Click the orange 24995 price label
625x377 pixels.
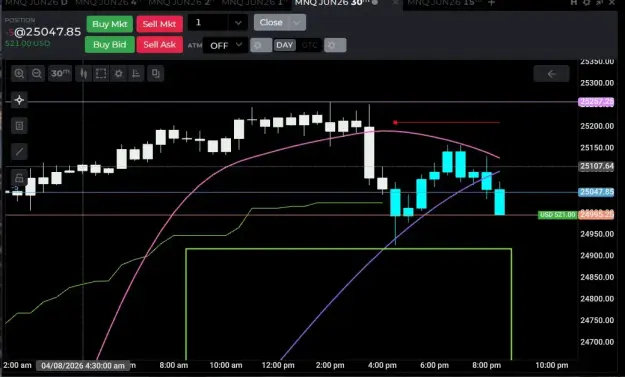[596, 215]
